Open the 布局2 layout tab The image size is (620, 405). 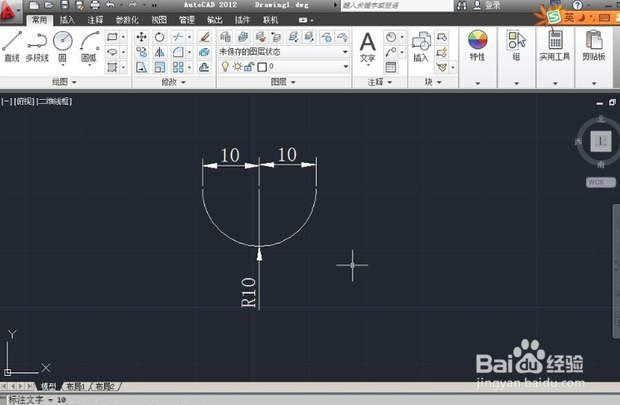pyautogui.click(x=105, y=386)
